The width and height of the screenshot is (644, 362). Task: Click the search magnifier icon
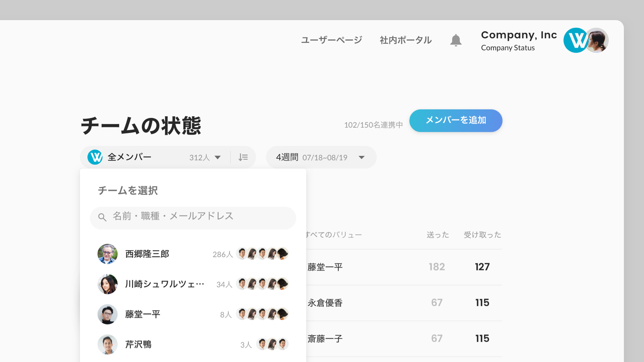point(102,217)
